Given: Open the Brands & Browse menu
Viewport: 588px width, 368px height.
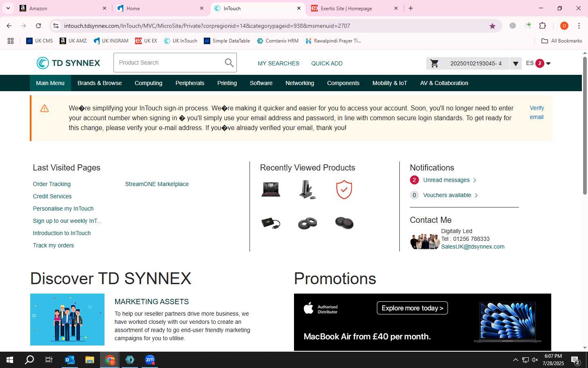Looking at the screenshot, I should click(x=100, y=83).
